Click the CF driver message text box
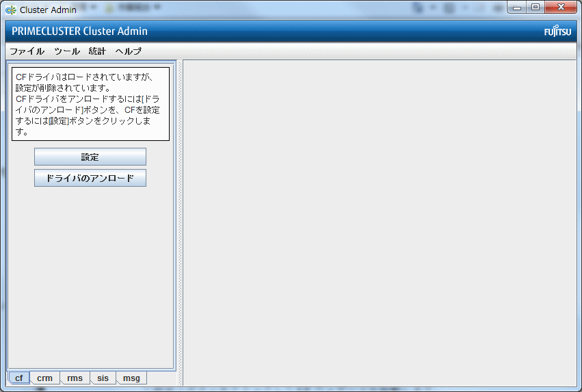The width and height of the screenshot is (582, 392). click(90, 104)
